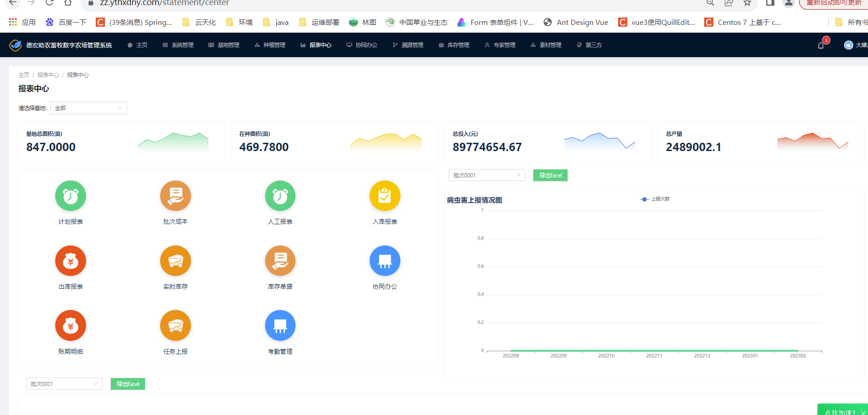Open the 出库报表 icon
The width and height of the screenshot is (868, 415).
coord(70,261)
